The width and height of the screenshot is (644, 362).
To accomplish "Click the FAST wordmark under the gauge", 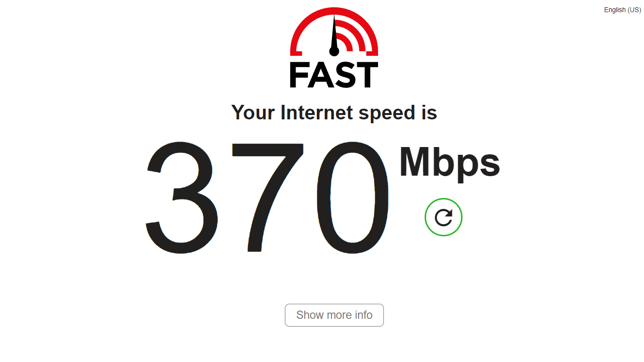I will point(334,75).
